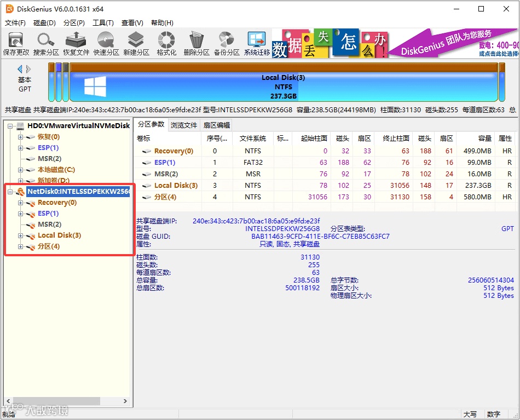This screenshot has width=520, height=420.
Task: Click the FAT32 file system cell
Action: 253,163
